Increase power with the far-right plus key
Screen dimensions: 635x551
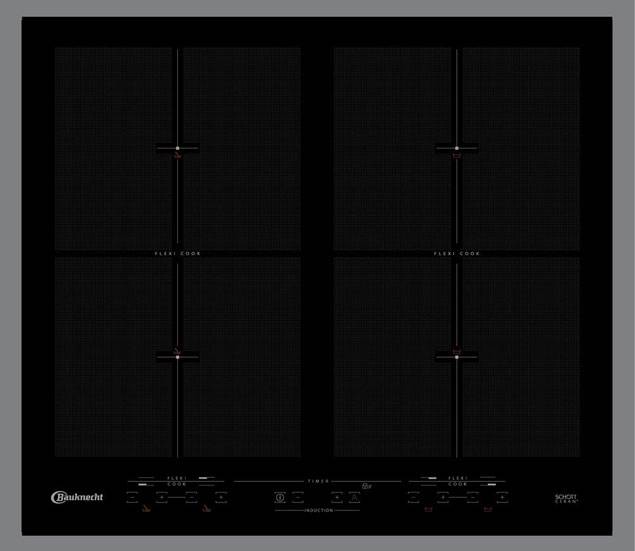click(500, 496)
